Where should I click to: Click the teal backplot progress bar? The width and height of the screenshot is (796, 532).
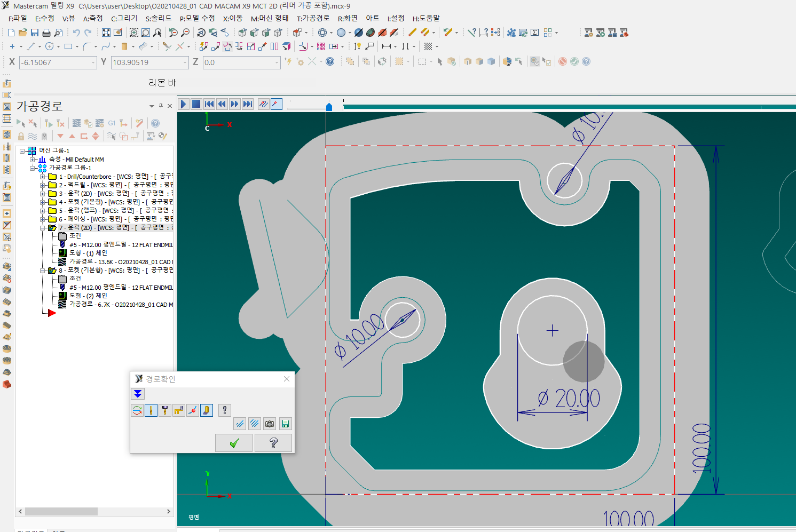pyautogui.click(x=569, y=107)
